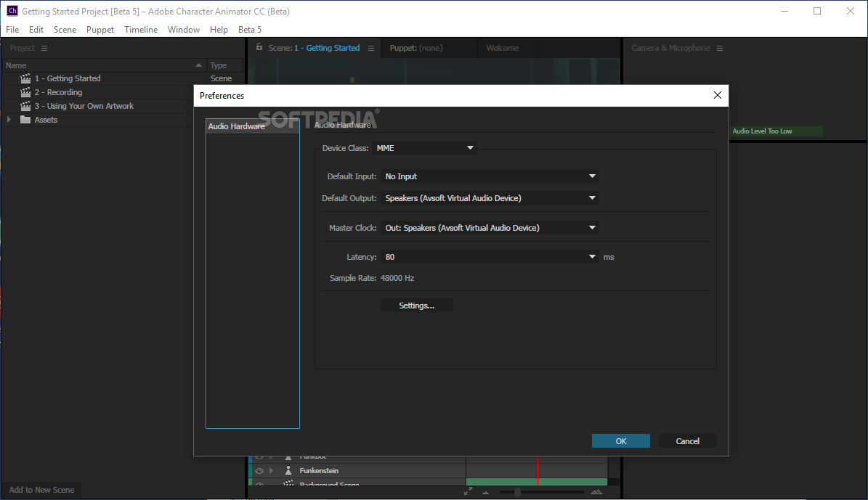Open the Timeline menu
Viewport: 868px width, 500px height.
141,29
